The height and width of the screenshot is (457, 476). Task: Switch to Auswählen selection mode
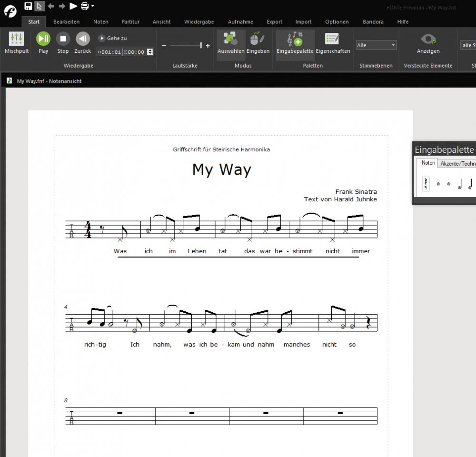[x=231, y=43]
